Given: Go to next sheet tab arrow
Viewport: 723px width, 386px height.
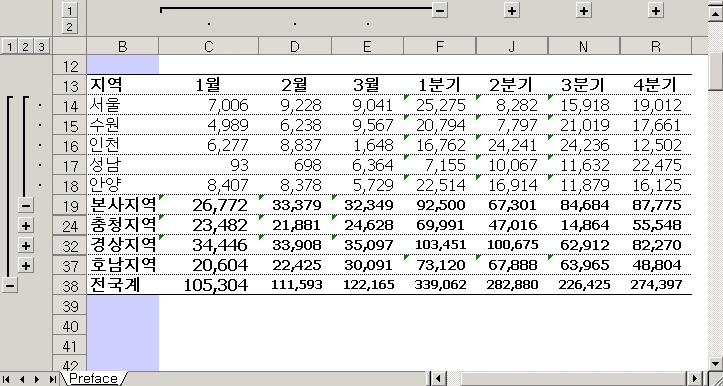Looking at the screenshot, I should click(x=36, y=379).
